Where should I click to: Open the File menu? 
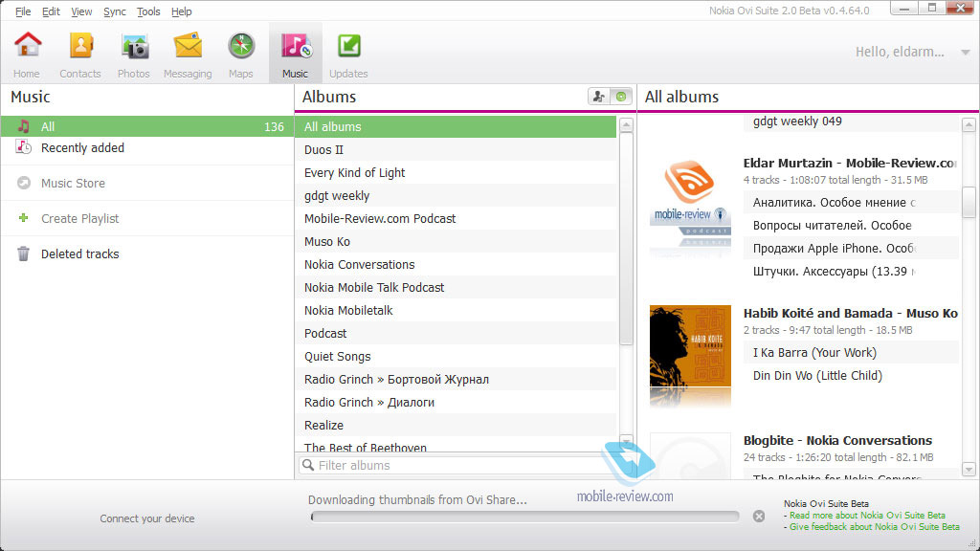pos(23,11)
